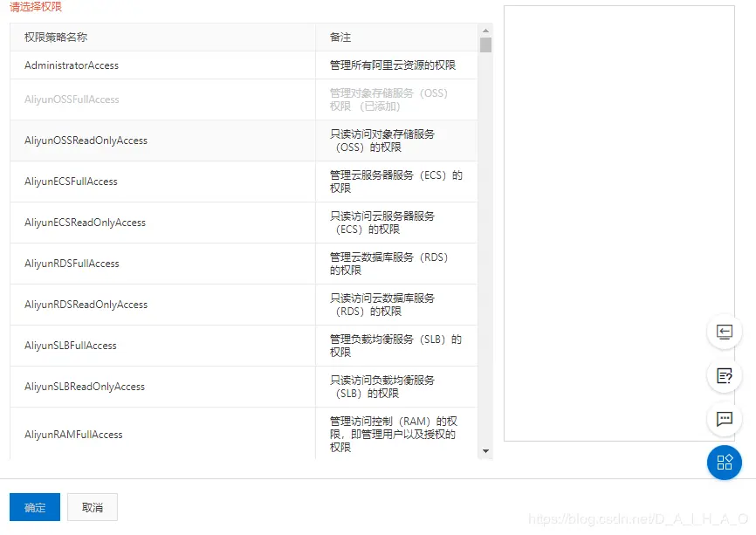Select the AliyunOSSReadOnlyAccess policy
Viewport: 756px width, 535px height.
pyautogui.click(x=86, y=141)
